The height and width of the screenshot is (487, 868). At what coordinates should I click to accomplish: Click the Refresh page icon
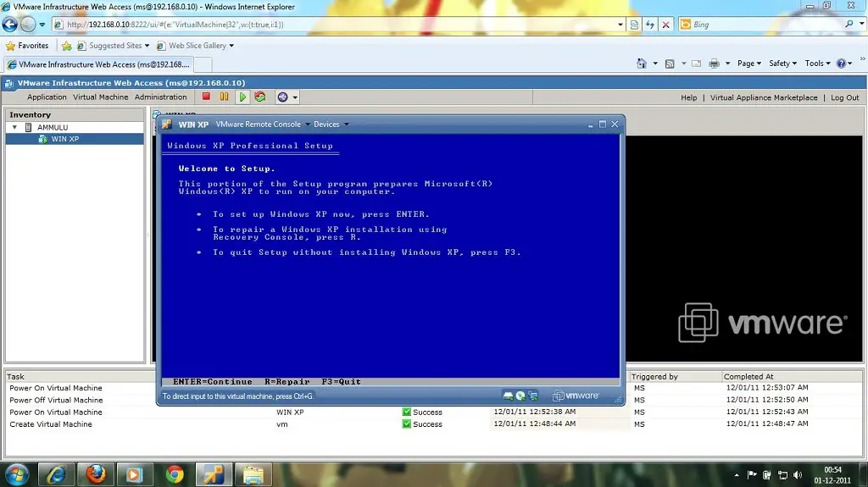[x=650, y=25]
